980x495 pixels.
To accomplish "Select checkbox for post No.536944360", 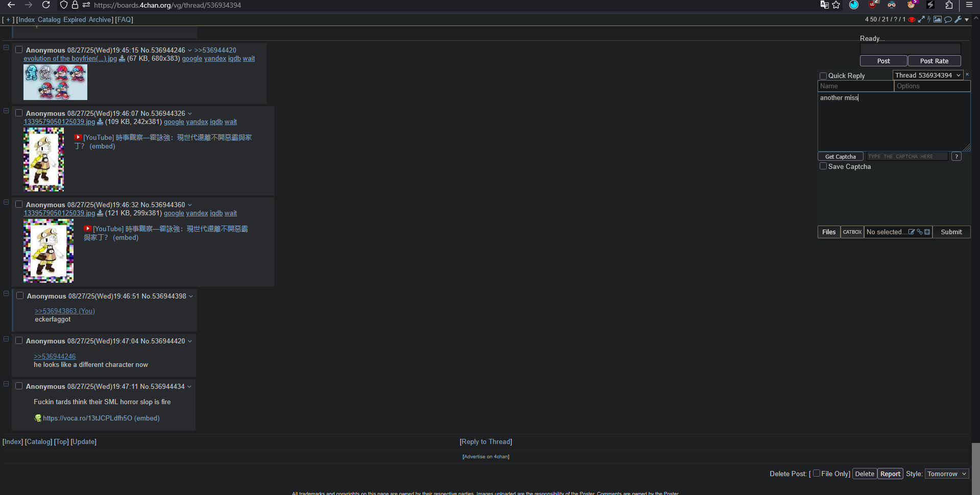I will pyautogui.click(x=19, y=205).
